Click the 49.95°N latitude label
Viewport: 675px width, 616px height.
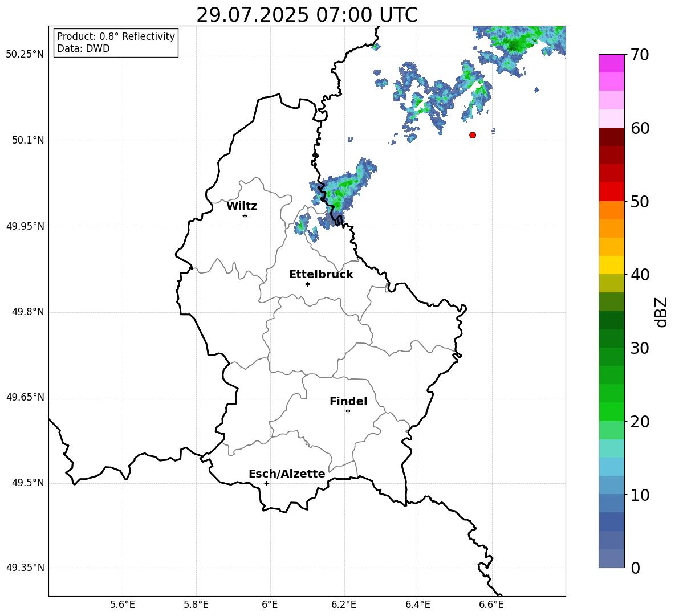[x=25, y=226]
